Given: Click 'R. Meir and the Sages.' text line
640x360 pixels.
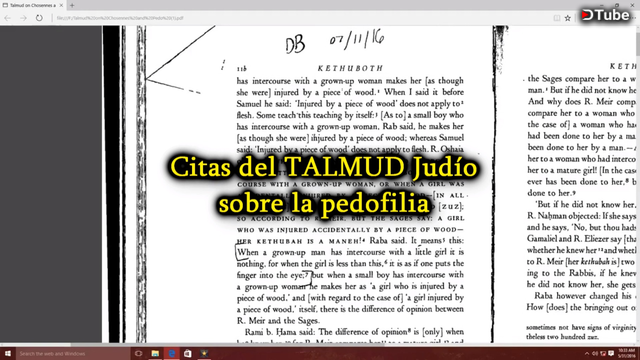Looking at the screenshot, I should pyautogui.click(x=278, y=320).
